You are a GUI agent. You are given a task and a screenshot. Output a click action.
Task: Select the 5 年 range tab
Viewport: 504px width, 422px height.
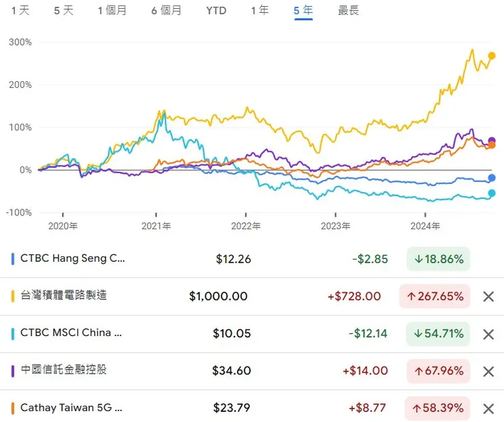pyautogui.click(x=303, y=11)
